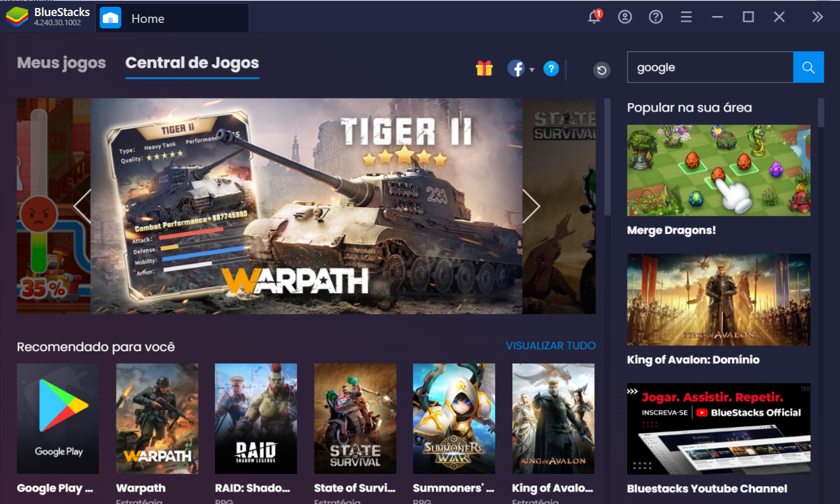The image size is (840, 504).
Task: Click the Warpath label under tile
Action: coord(141,488)
